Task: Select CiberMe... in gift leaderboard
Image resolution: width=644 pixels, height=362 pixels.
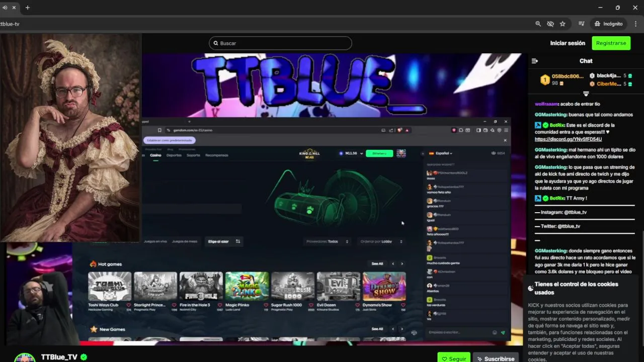Action: click(608, 84)
